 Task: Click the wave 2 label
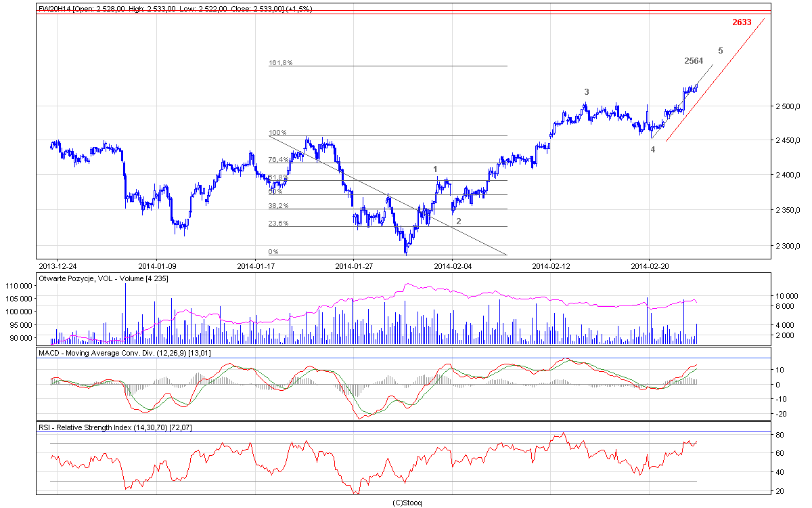[459, 221]
